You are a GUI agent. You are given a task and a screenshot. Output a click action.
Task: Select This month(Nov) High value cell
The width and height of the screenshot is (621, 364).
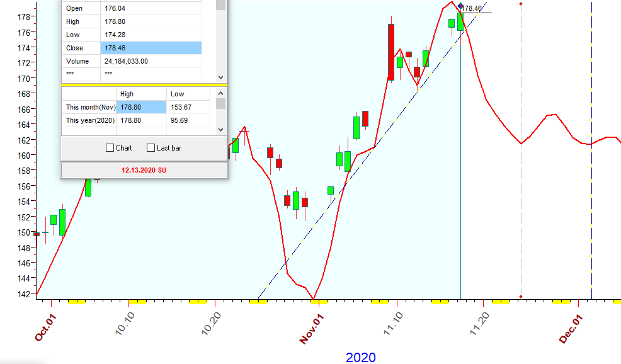click(x=141, y=107)
